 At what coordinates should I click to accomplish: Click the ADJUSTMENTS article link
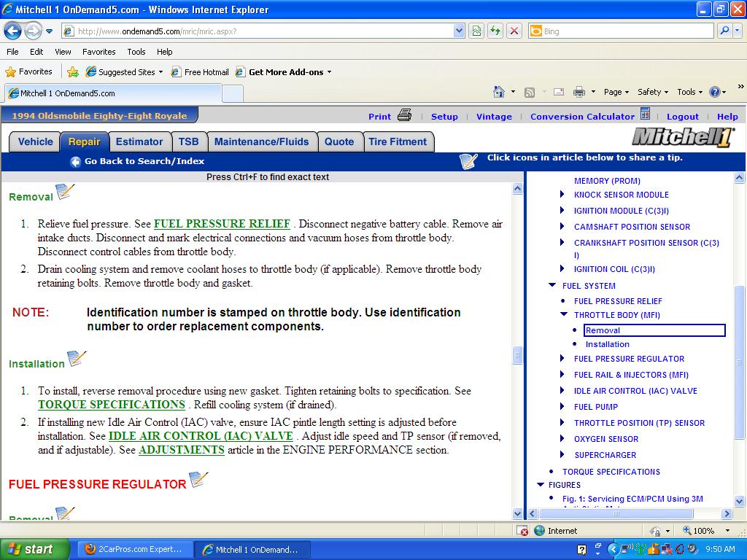pyautogui.click(x=182, y=449)
